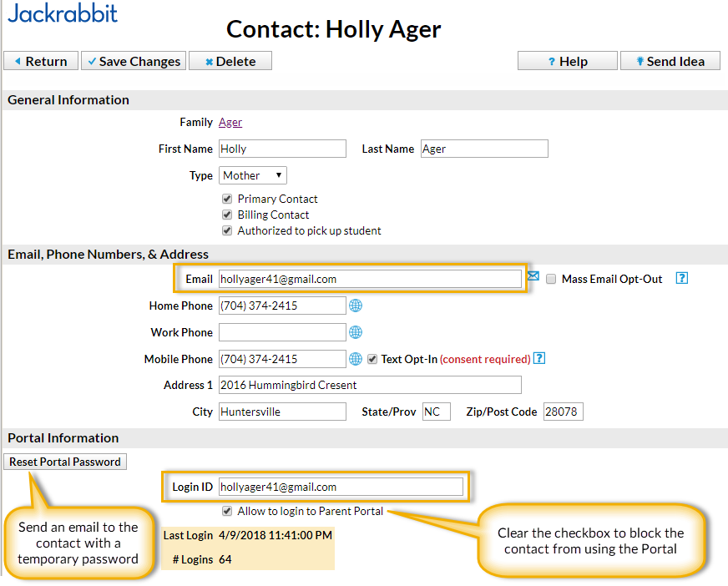
Task: Click the globe icon beside Mobile Phone
Action: point(356,359)
